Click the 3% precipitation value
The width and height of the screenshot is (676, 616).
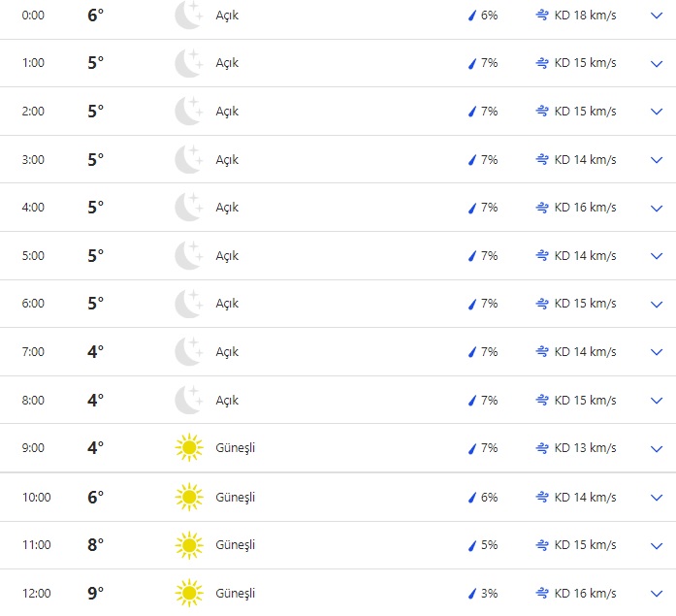coord(489,593)
